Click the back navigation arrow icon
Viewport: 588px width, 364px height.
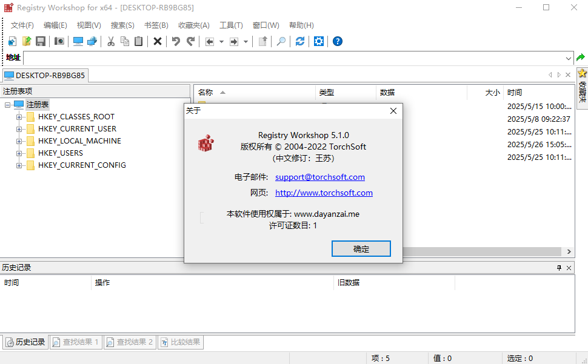coord(210,42)
